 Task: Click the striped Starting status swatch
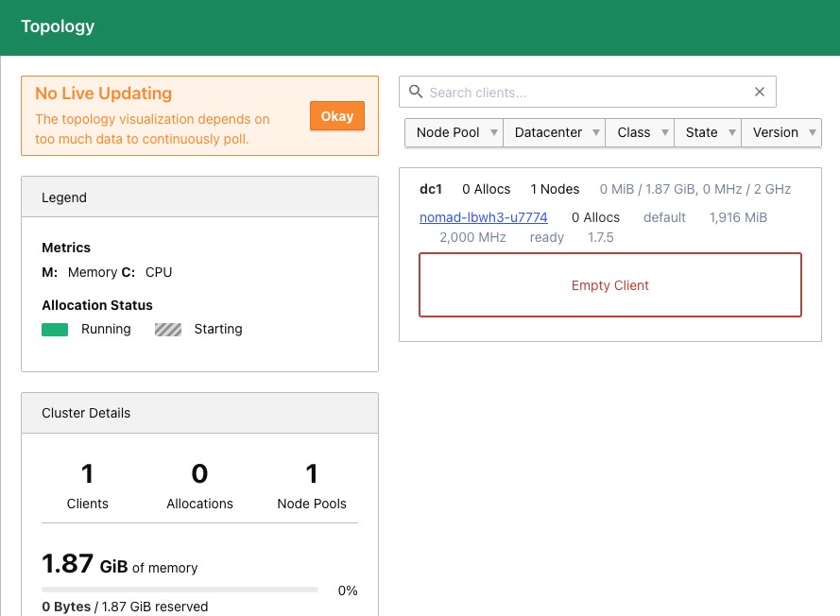click(x=168, y=330)
